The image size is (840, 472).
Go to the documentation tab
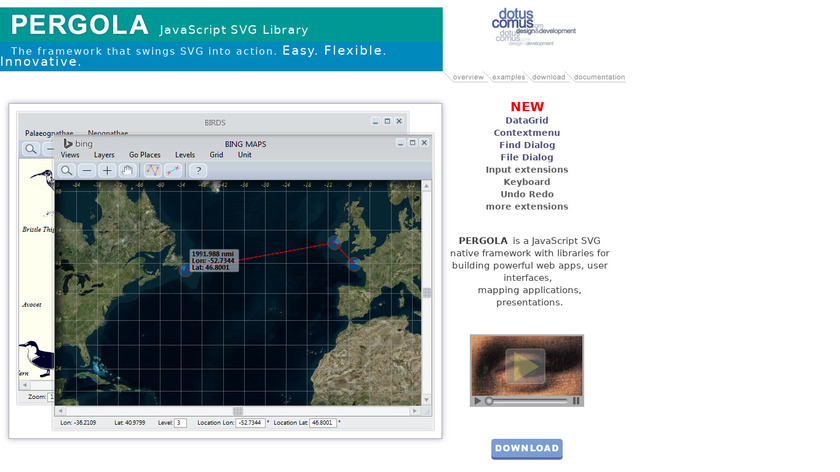[599, 77]
